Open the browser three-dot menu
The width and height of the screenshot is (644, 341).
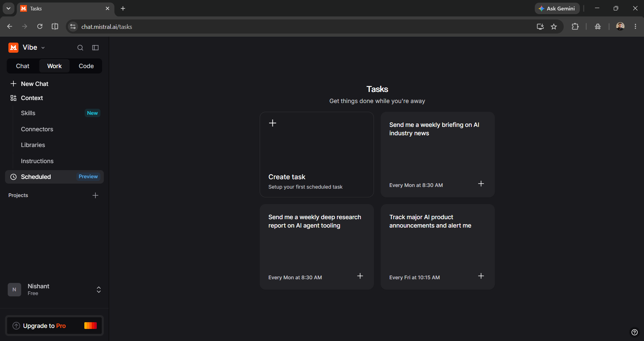coord(635,27)
